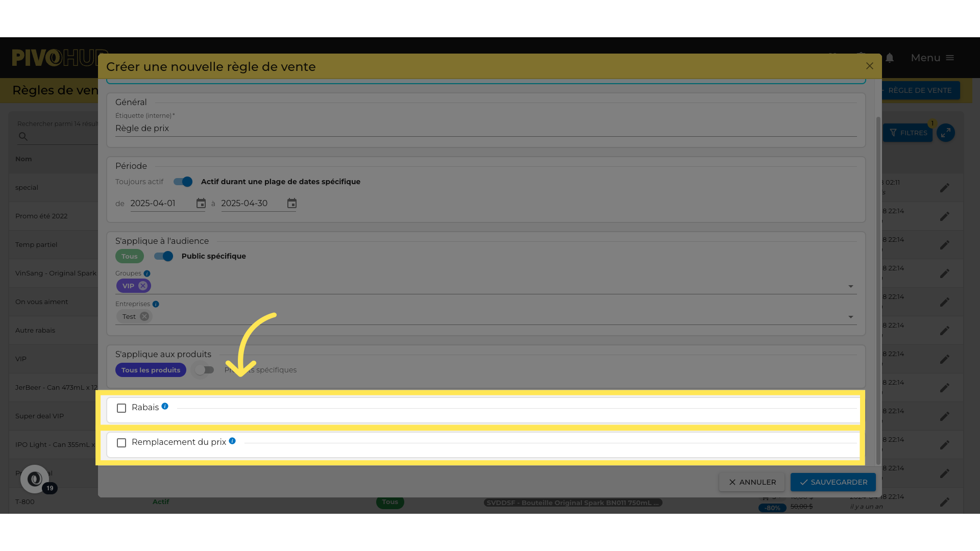The image size is (980, 551).
Task: Open the notifications bell
Action: click(x=890, y=58)
